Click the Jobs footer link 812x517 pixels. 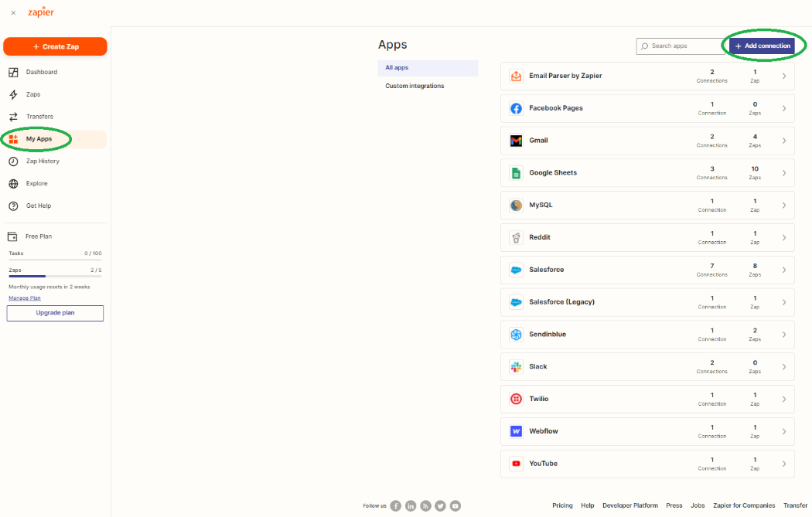coord(698,505)
